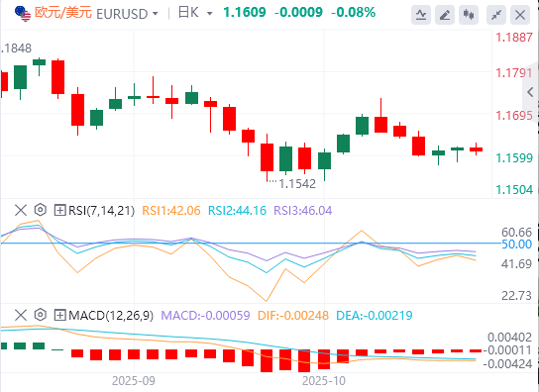Click the RSI(7,14,21) label
Viewport: 539px width, 392px height.
tap(101, 210)
